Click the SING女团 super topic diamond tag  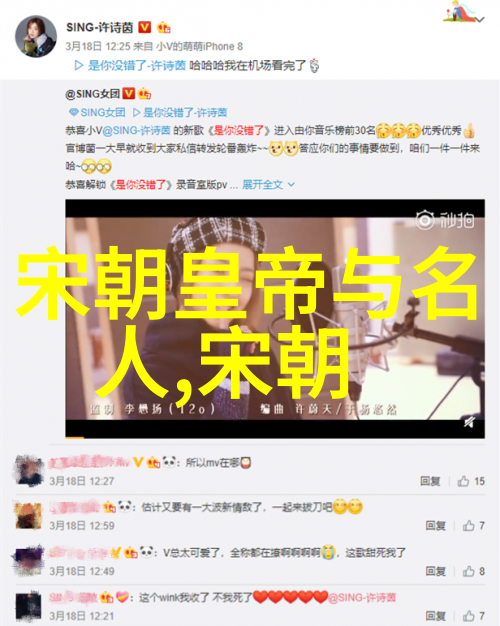click(x=97, y=113)
